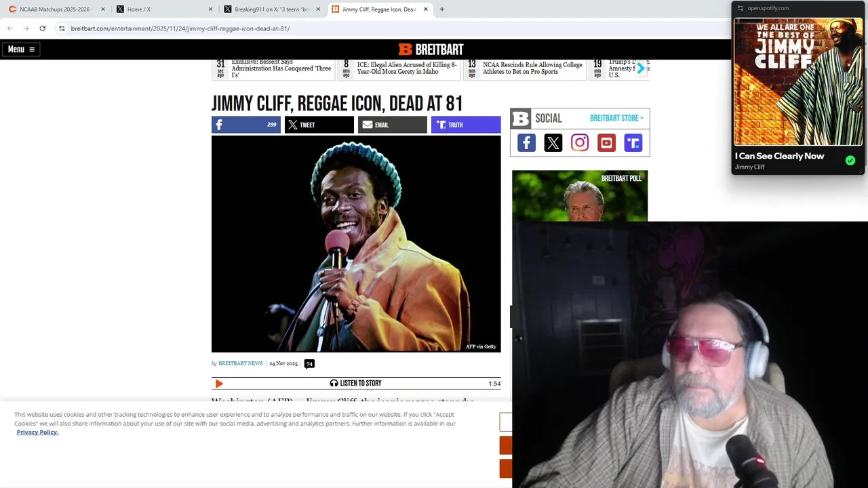Viewport: 868px width, 488px height.
Task: Open Bessent Says Administration ticker headline
Action: [x=281, y=68]
